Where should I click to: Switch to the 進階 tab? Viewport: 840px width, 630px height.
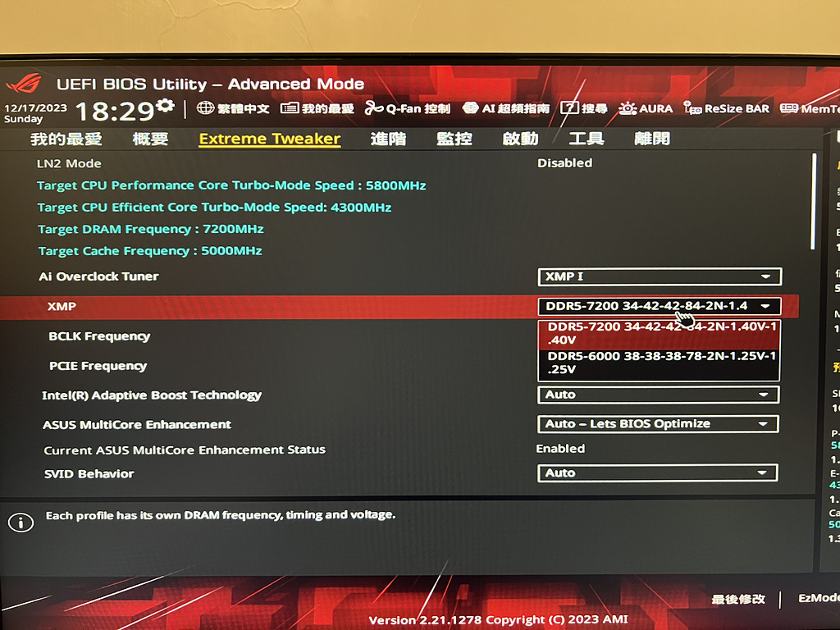[388, 139]
